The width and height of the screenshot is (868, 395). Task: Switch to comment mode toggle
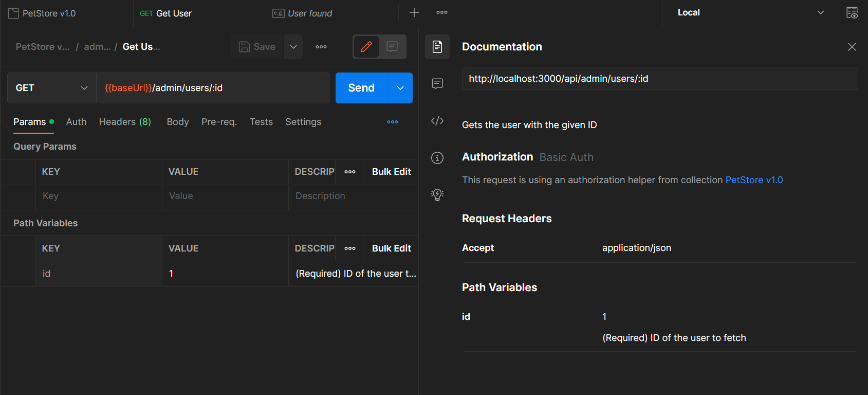[x=392, y=47]
